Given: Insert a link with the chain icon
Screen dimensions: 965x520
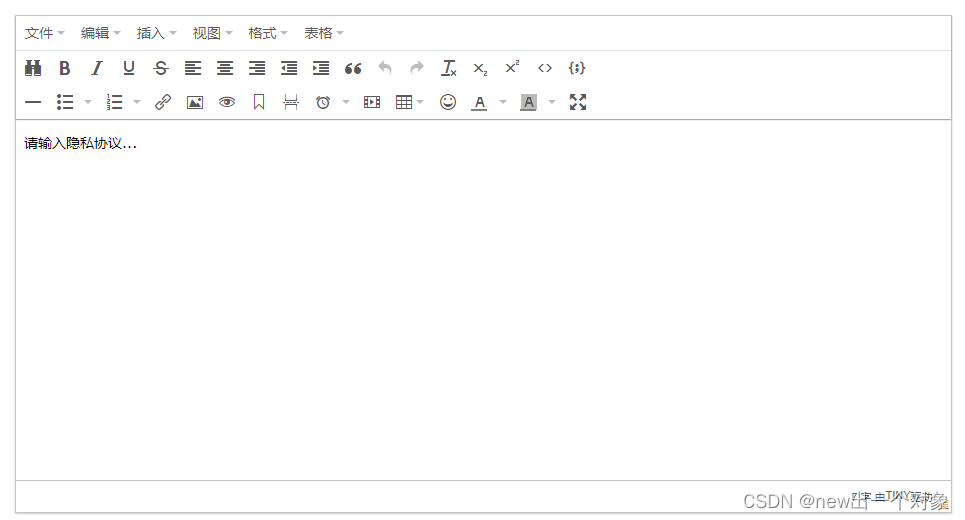Looking at the screenshot, I should pyautogui.click(x=163, y=102).
